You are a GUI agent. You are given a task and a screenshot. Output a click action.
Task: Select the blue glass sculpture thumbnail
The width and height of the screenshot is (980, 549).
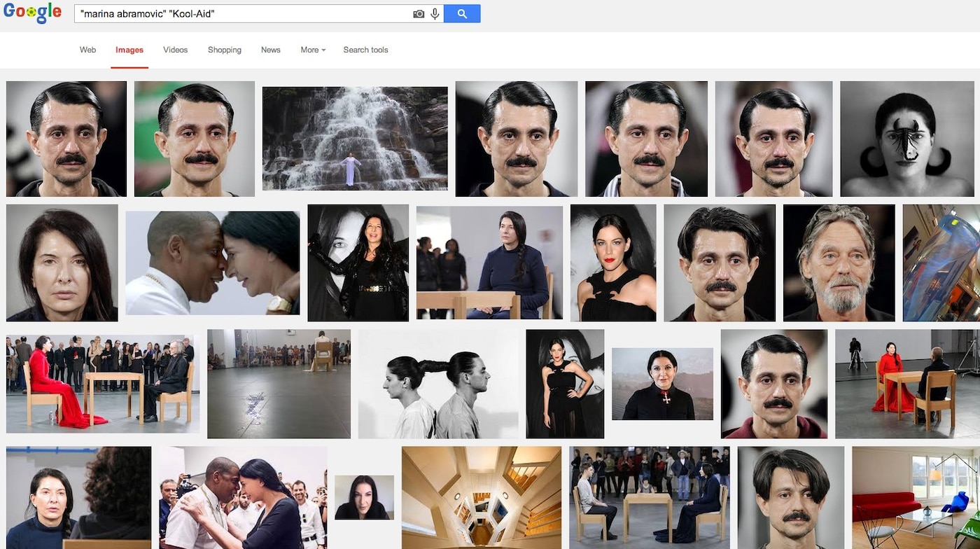coord(941,263)
